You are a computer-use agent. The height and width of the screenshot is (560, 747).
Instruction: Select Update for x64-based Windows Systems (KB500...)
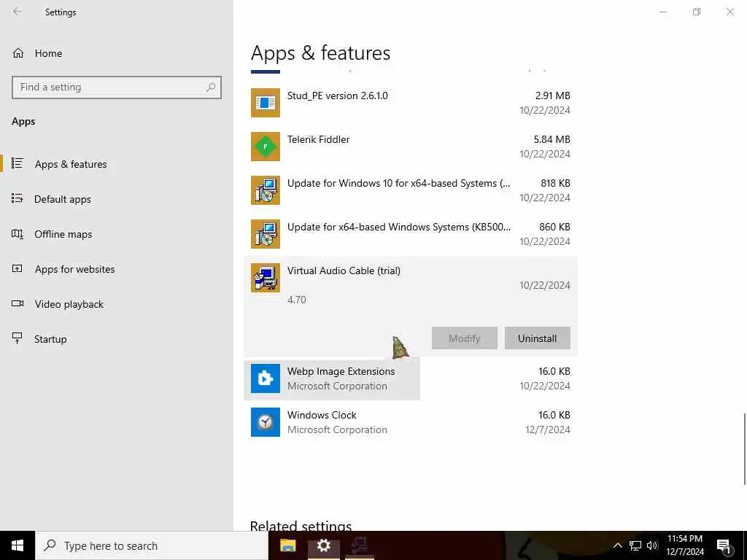(411, 234)
